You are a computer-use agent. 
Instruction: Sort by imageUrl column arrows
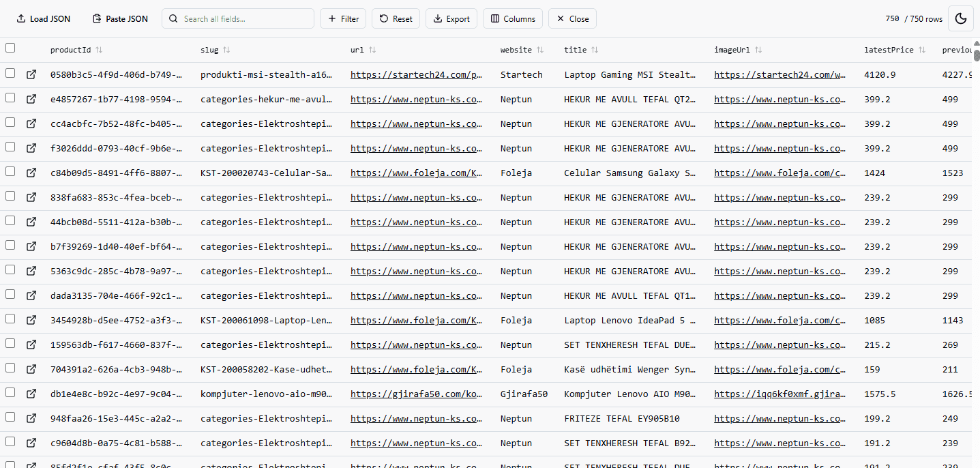coord(758,50)
